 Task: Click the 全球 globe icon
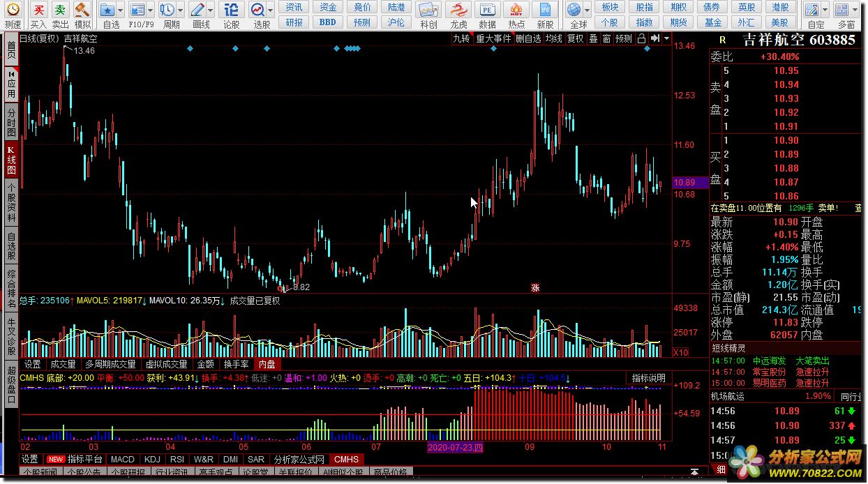coord(574,10)
